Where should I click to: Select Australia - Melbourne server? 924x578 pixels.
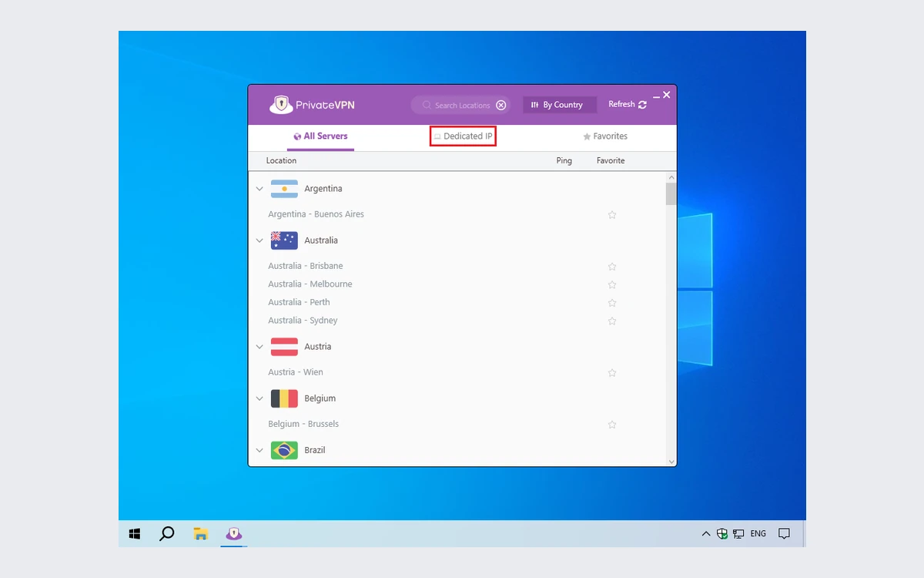(310, 284)
